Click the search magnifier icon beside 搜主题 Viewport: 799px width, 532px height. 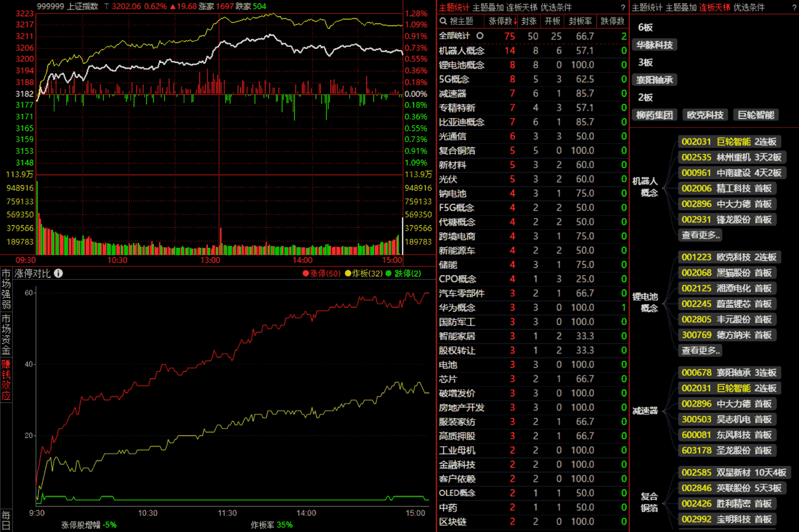pos(443,21)
